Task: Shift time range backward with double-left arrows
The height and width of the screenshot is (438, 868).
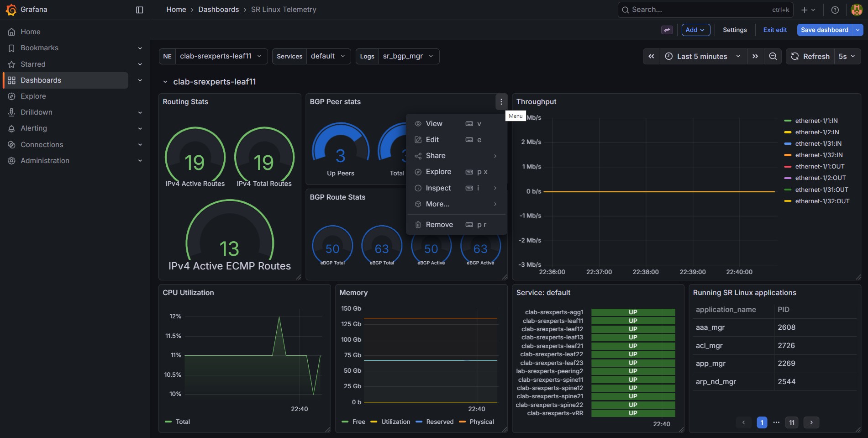Action: point(652,56)
